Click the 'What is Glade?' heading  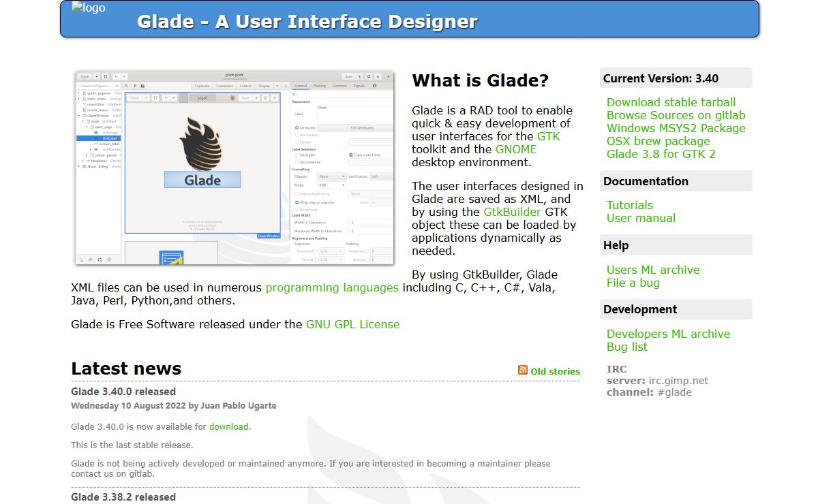[481, 80]
